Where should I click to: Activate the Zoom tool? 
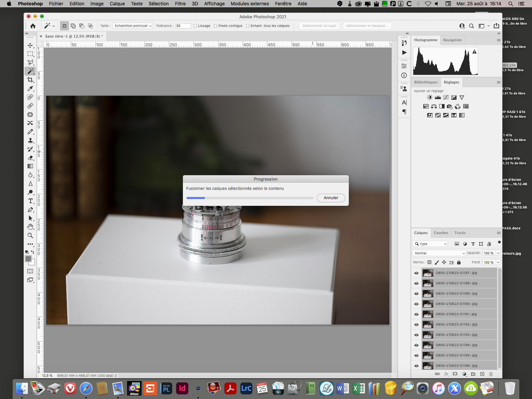[30, 235]
